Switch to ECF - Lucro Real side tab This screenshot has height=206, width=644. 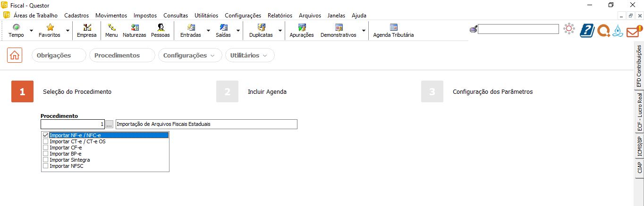639,112
